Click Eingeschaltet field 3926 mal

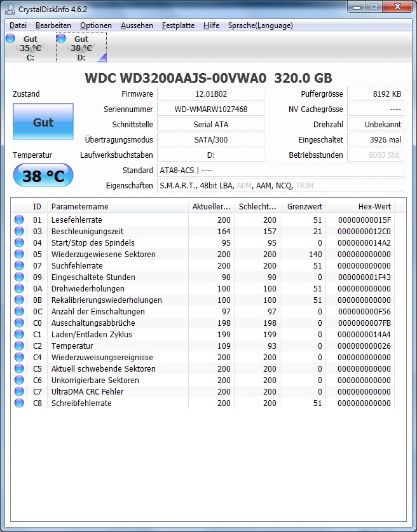point(376,140)
